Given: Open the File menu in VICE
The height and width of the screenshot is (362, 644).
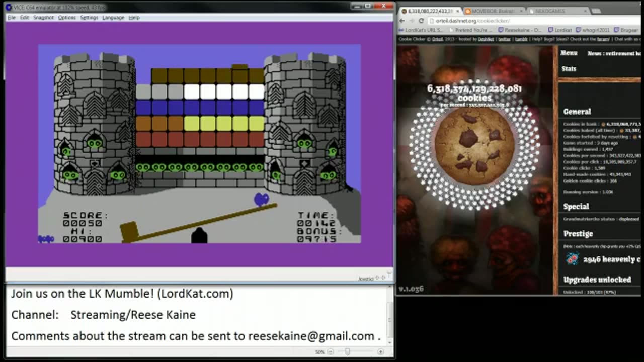Looking at the screenshot, I should point(12,18).
